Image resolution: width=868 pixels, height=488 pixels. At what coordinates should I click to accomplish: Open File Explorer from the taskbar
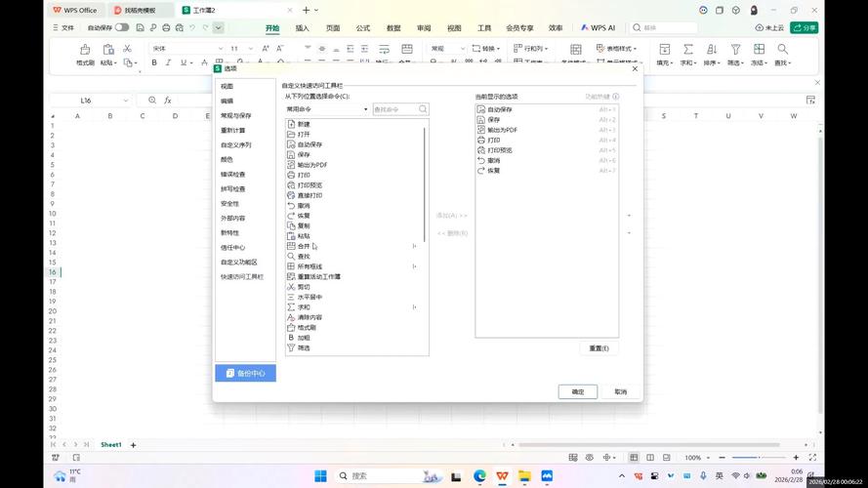[524, 476]
